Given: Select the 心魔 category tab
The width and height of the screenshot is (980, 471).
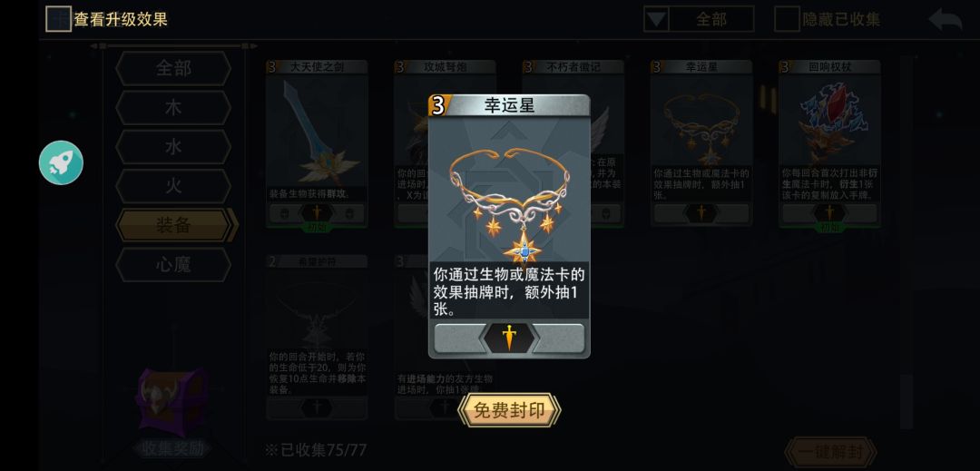Looking at the screenshot, I should 173,265.
